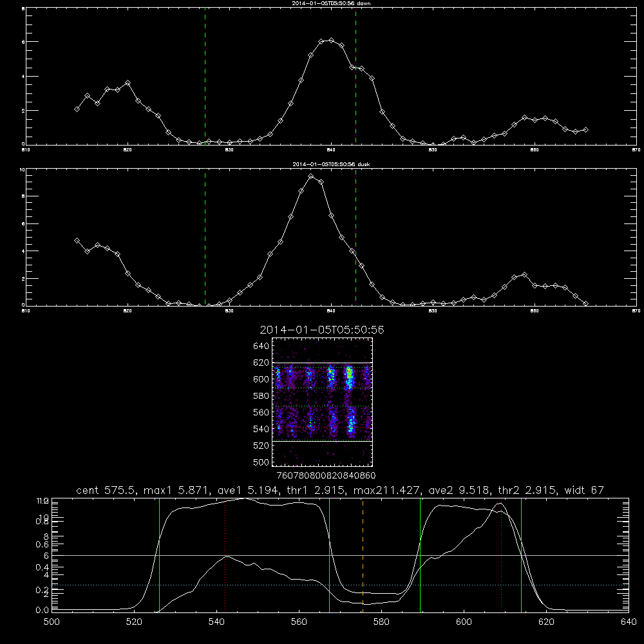Click the timestamp title above the spectrogram image

[322, 330]
